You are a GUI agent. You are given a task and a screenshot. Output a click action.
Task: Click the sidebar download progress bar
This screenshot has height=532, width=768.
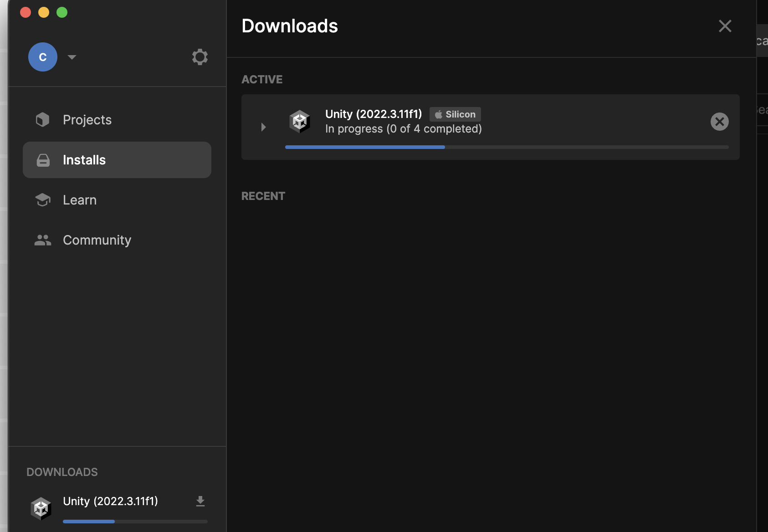coord(135,522)
